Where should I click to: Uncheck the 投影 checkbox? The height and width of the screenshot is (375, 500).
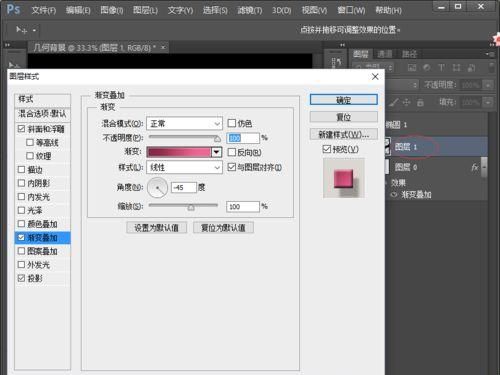click(x=21, y=278)
